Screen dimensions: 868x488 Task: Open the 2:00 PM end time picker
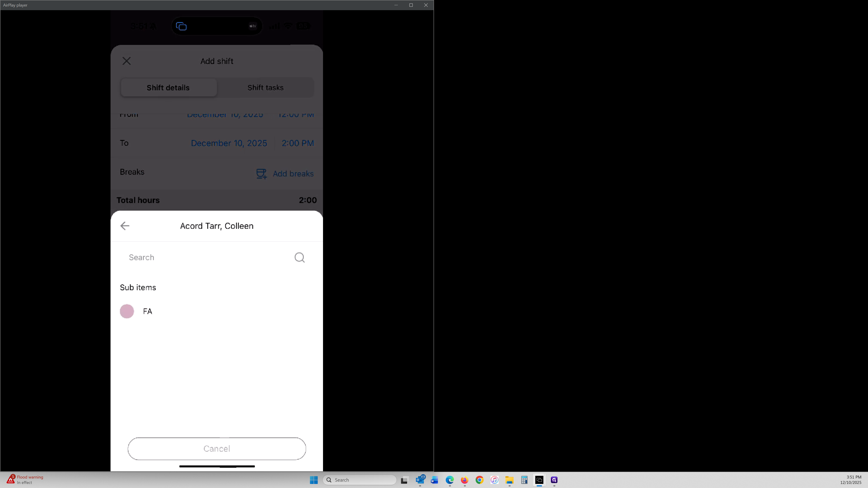[x=297, y=143]
